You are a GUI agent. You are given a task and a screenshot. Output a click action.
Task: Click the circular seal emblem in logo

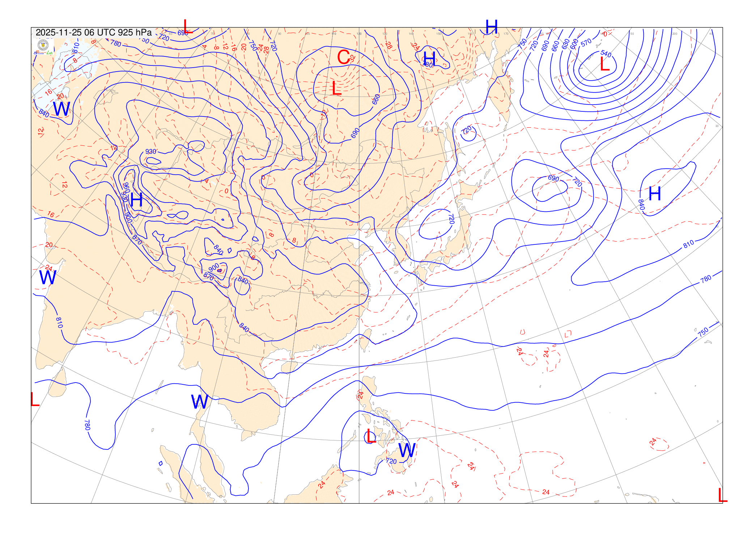pyautogui.click(x=43, y=45)
